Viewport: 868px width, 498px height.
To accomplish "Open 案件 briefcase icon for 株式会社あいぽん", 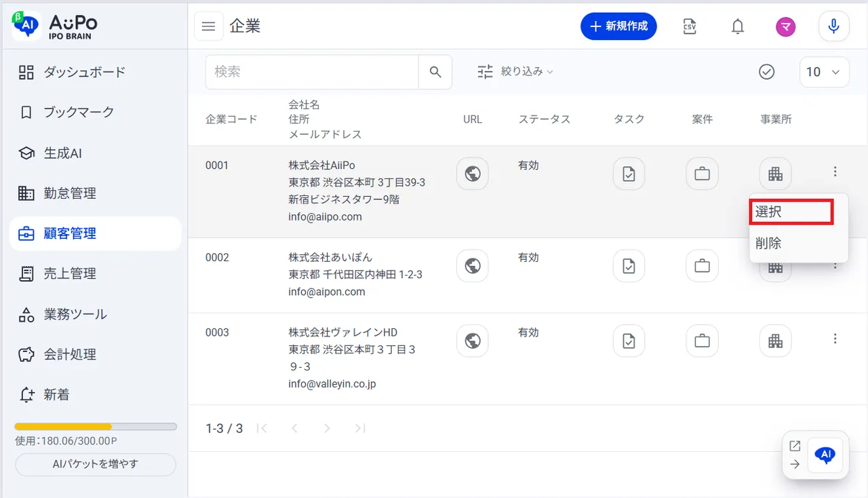I will click(x=703, y=266).
